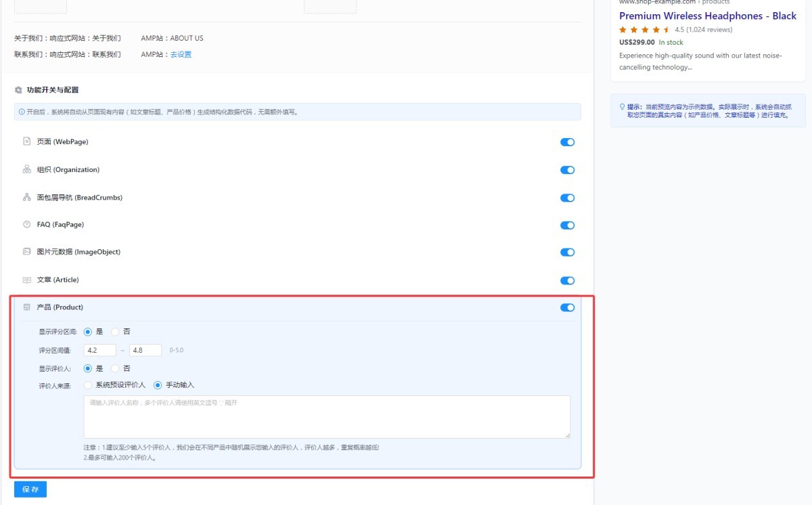This screenshot has width=812, height=505.
Task: Toggle the FAQ (FaqPage) switch
Action: 567,225
